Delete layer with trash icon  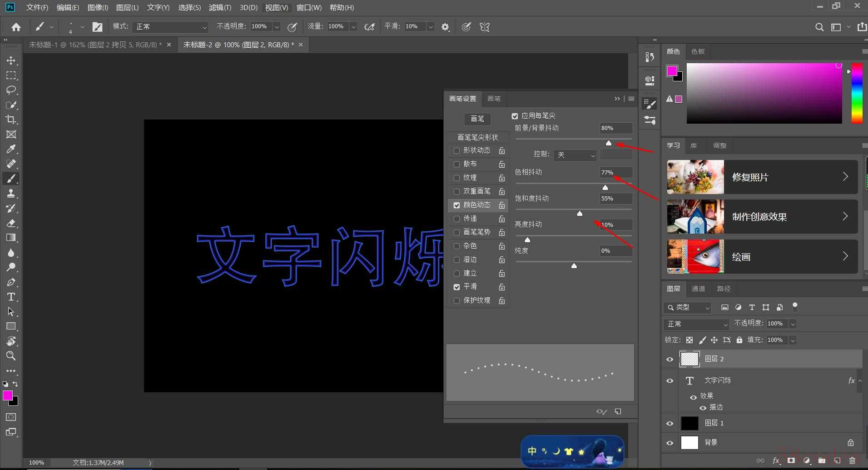[x=852, y=460]
